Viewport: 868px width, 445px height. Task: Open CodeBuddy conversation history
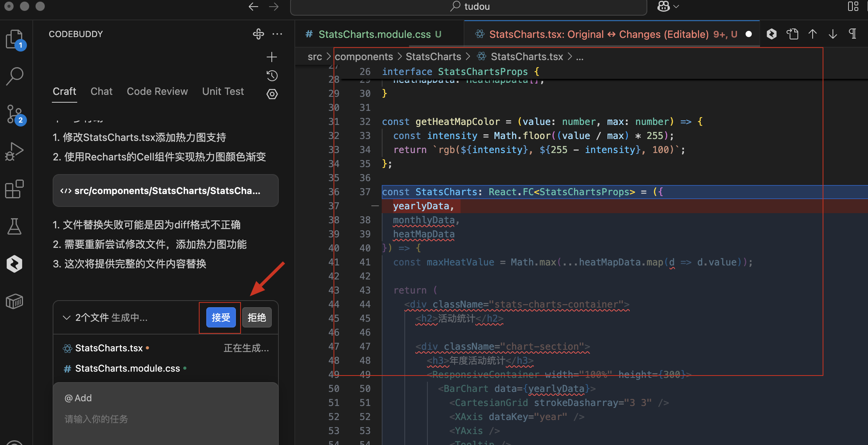tap(272, 76)
